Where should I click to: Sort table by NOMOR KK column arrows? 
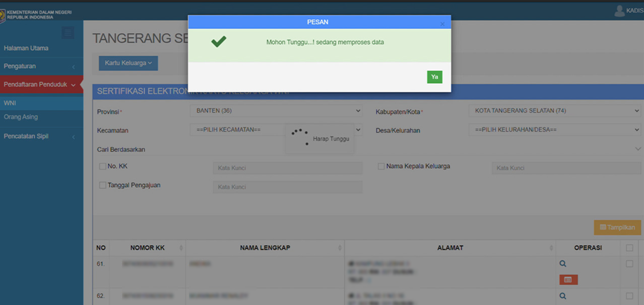pos(181,248)
